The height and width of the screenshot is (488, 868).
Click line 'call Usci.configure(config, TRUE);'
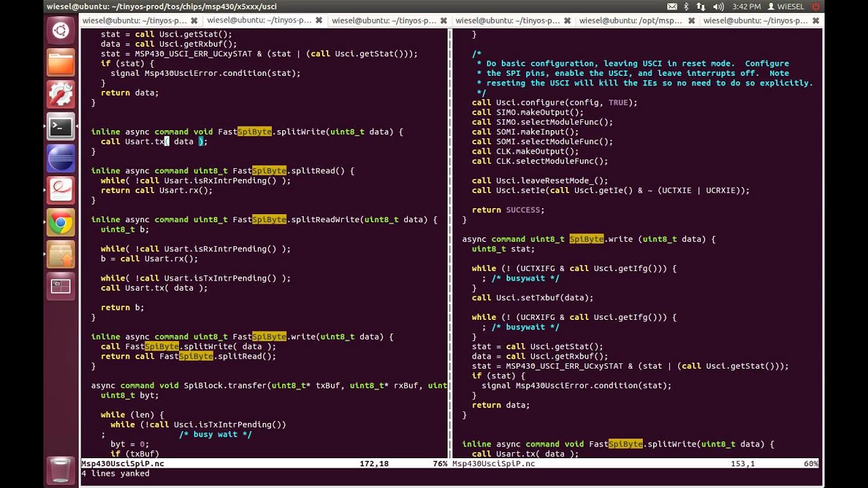click(555, 102)
